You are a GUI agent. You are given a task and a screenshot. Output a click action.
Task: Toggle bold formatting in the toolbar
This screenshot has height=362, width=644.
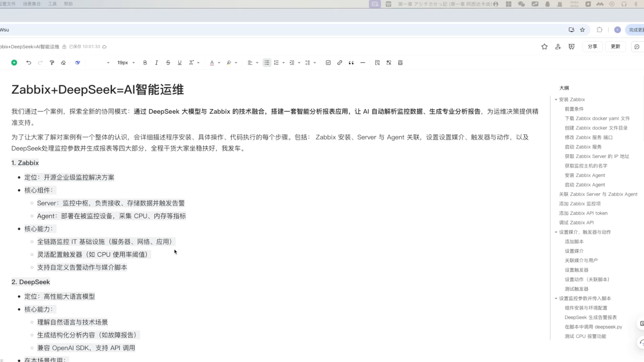point(145,62)
